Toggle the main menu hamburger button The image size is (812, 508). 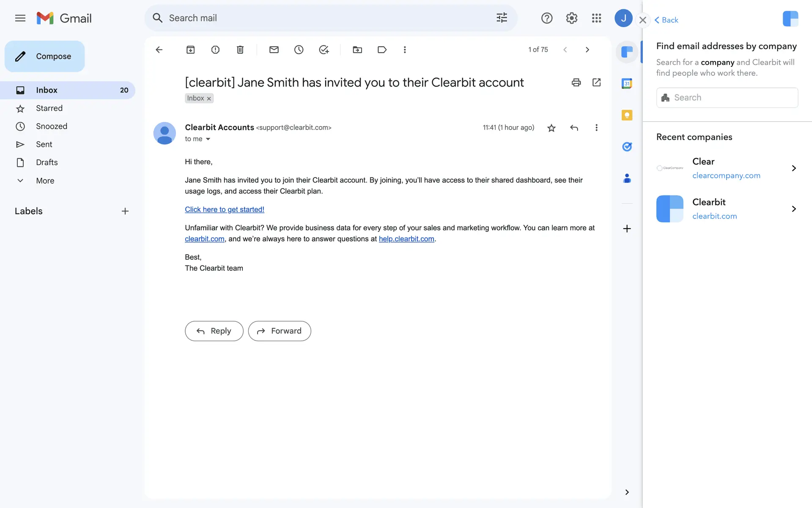coord(20,18)
